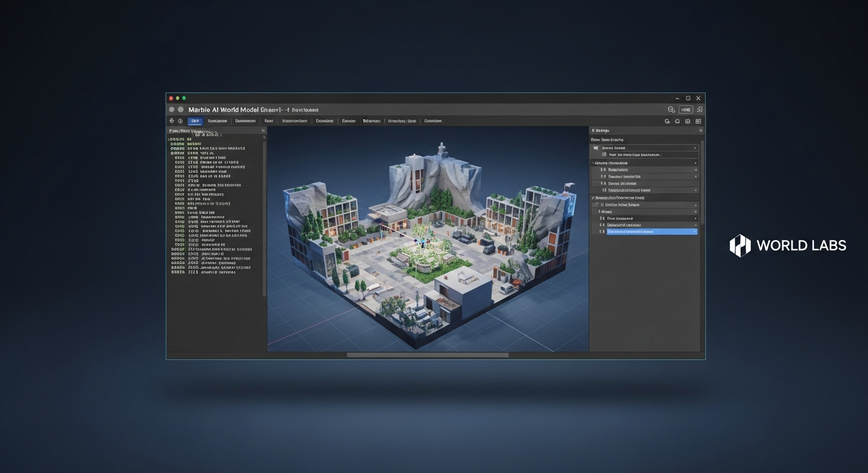Click the rounded square icon in right toolbar group
This screenshot has height=473, width=868.
pos(678,121)
